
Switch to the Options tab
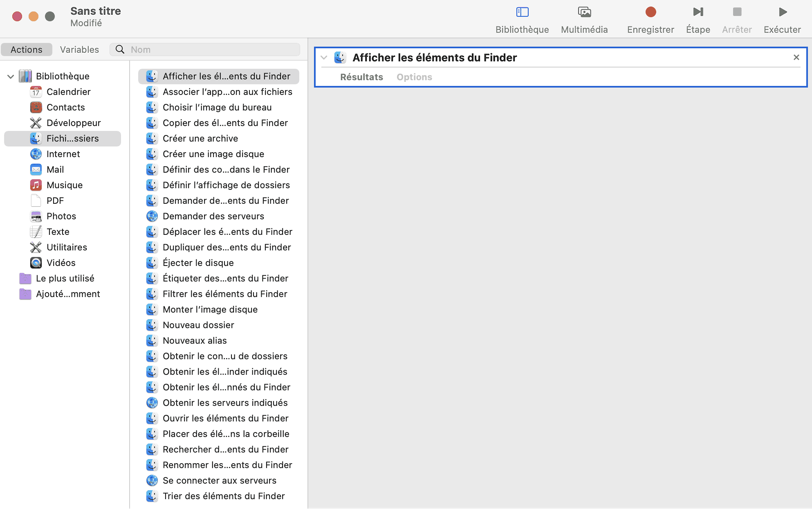coord(414,77)
